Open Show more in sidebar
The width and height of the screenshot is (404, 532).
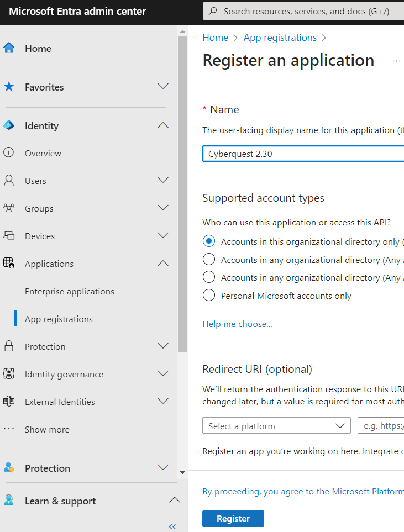[47, 430]
